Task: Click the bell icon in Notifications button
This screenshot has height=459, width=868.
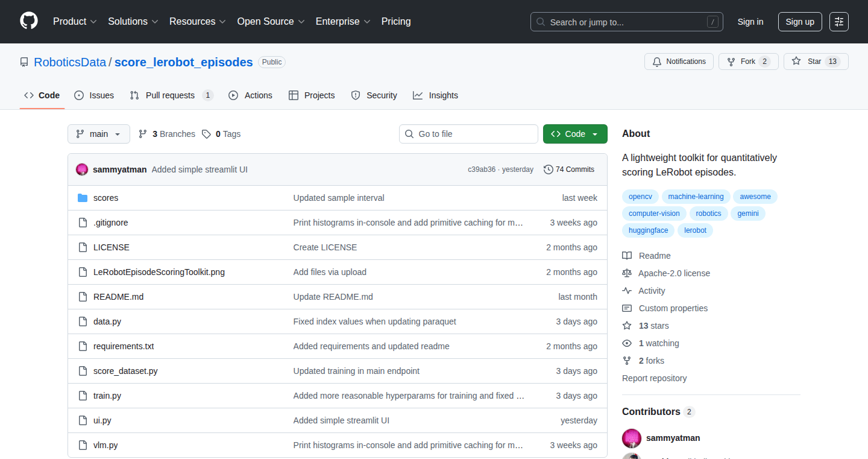Action: click(657, 62)
